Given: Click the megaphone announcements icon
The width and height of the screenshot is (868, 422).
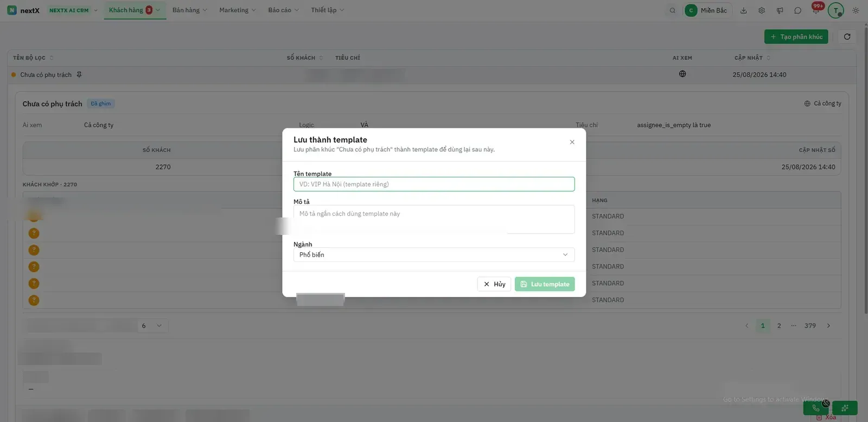Looking at the screenshot, I should [780, 10].
